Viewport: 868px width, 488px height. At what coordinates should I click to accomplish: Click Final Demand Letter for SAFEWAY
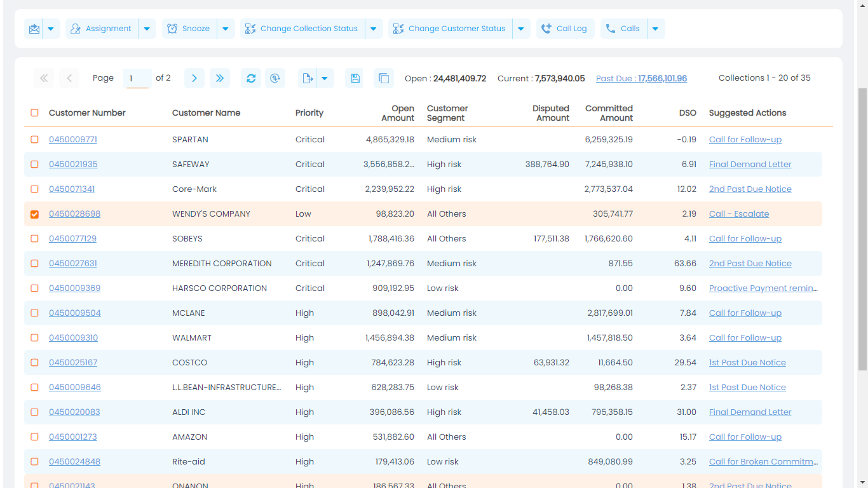[750, 165]
